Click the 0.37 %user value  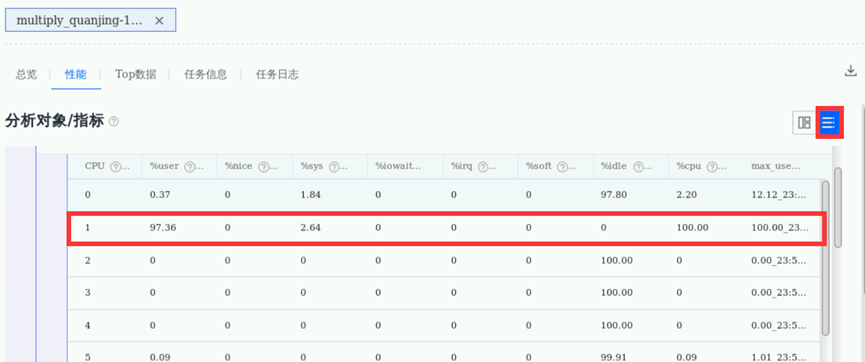click(159, 195)
